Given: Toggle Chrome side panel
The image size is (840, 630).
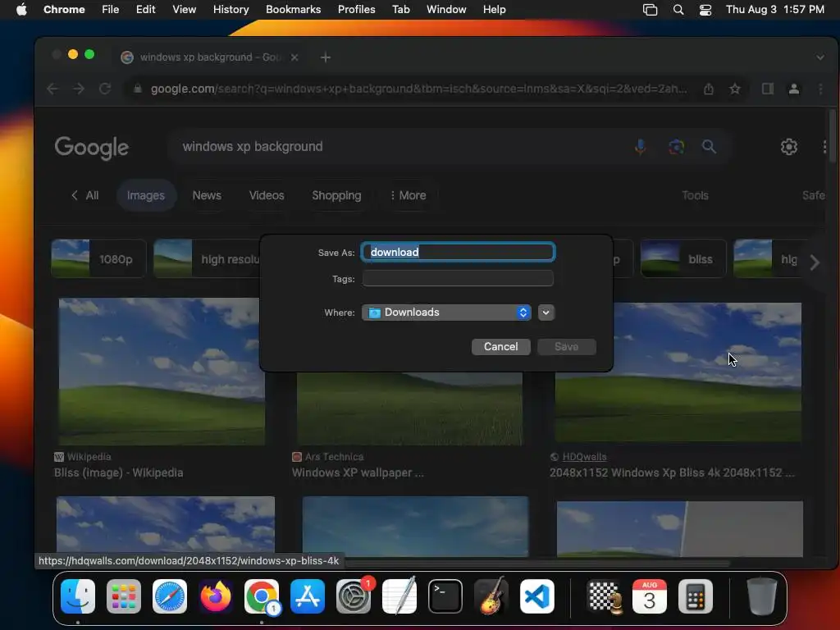Looking at the screenshot, I should coord(768,89).
